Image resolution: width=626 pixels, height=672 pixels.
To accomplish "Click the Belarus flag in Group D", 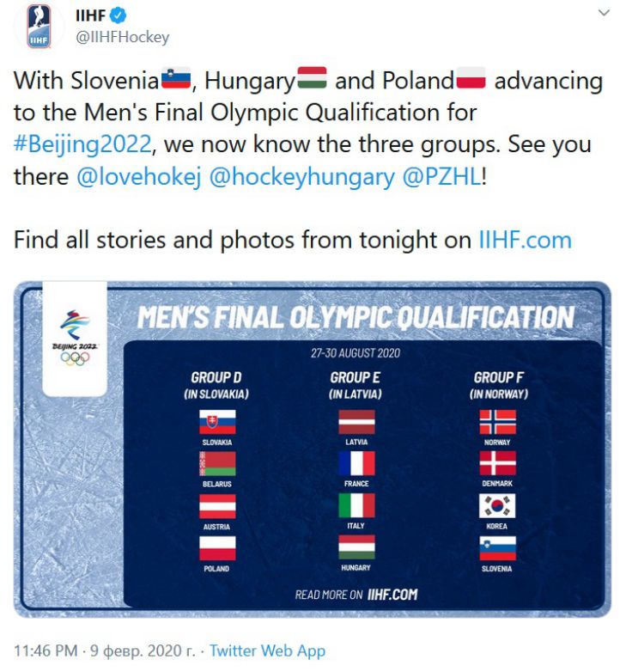I will (x=217, y=464).
